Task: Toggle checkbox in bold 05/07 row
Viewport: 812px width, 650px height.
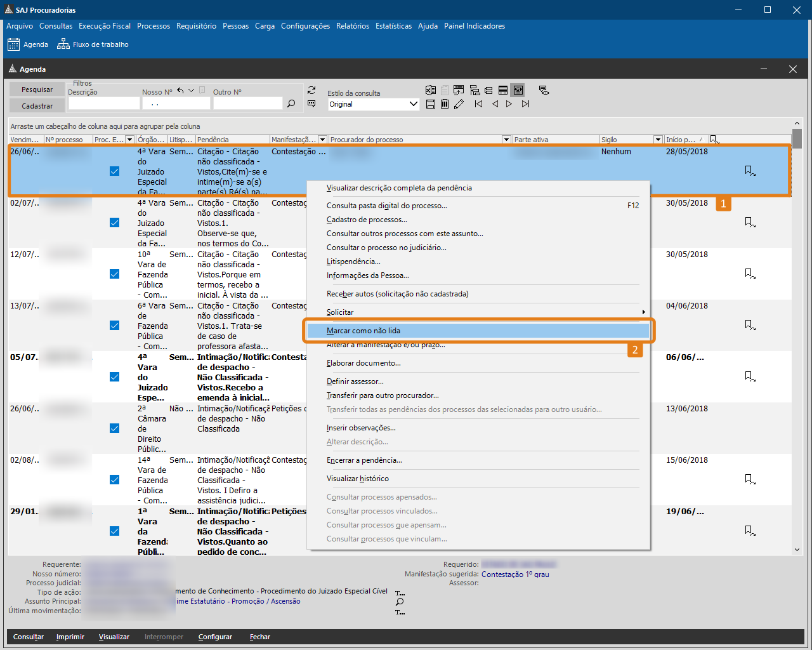Action: pos(114,377)
